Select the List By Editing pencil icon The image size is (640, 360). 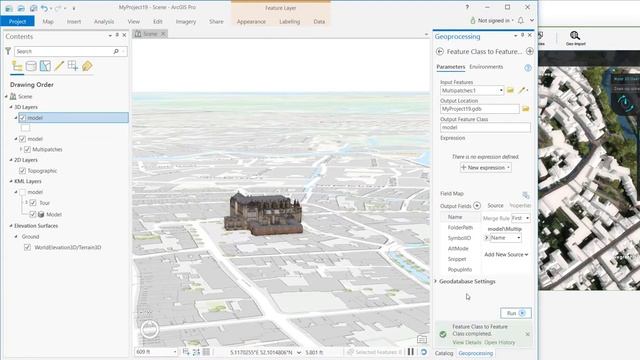(x=59, y=66)
